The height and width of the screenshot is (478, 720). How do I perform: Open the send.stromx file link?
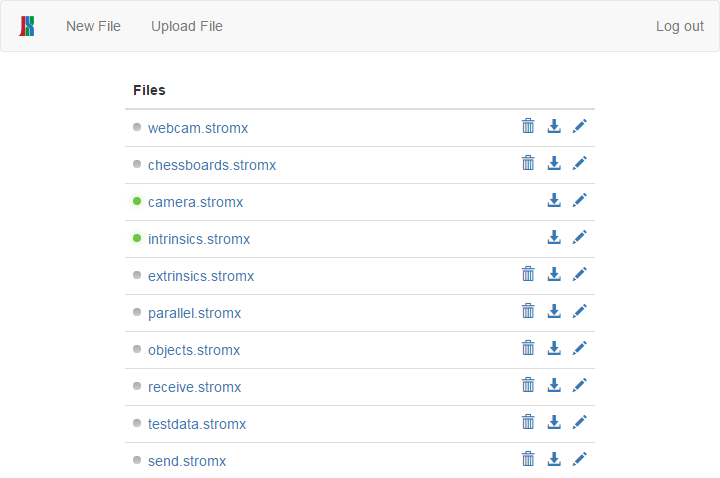tap(187, 461)
